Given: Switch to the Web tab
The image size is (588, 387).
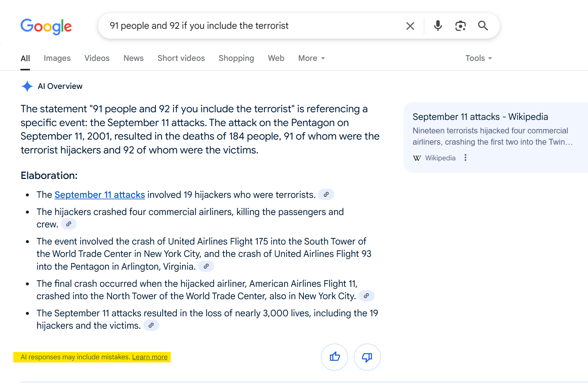Looking at the screenshot, I should point(276,58).
